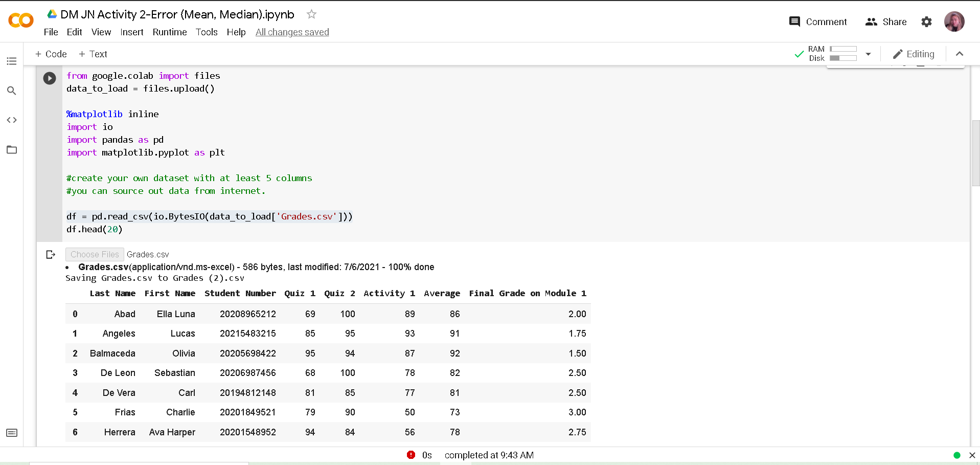Click the green connection status dot

coord(957,455)
